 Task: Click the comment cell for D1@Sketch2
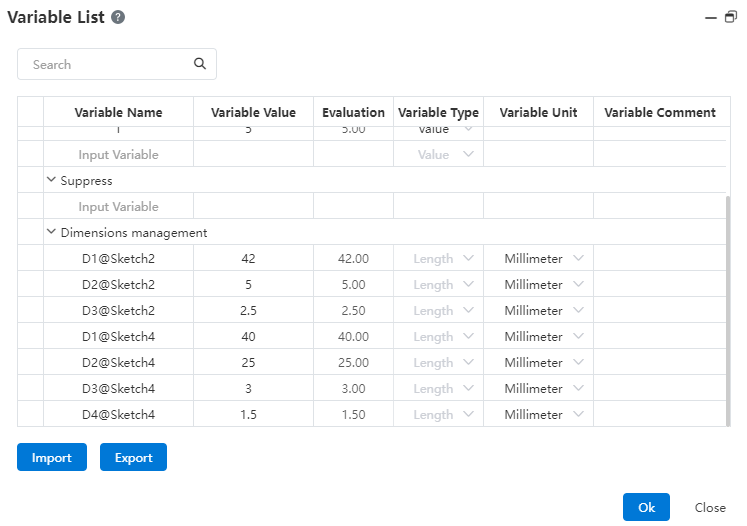pyautogui.click(x=660, y=258)
